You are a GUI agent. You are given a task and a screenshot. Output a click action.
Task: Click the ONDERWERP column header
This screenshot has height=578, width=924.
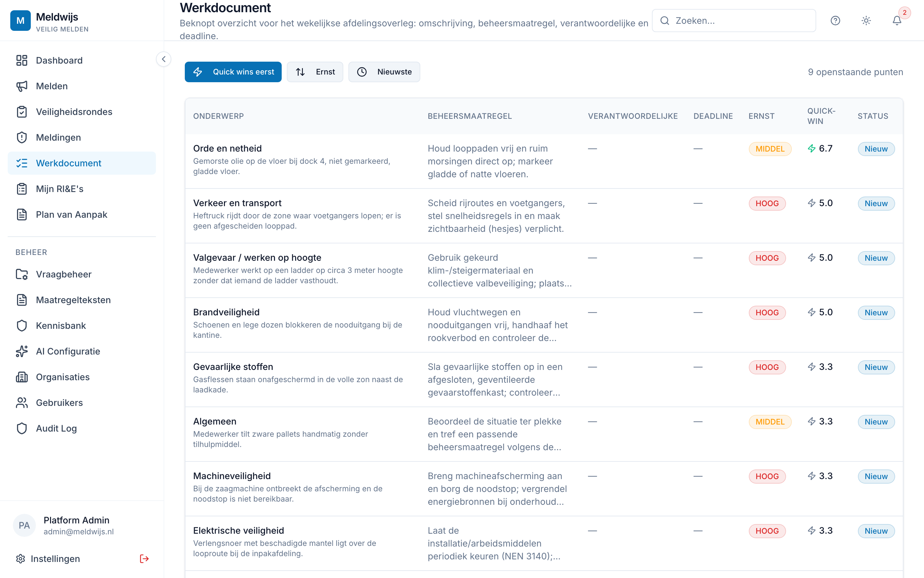tap(218, 116)
